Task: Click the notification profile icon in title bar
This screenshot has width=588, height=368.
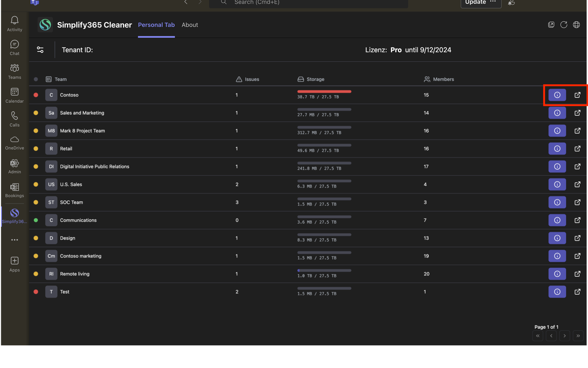Action: [x=511, y=3]
